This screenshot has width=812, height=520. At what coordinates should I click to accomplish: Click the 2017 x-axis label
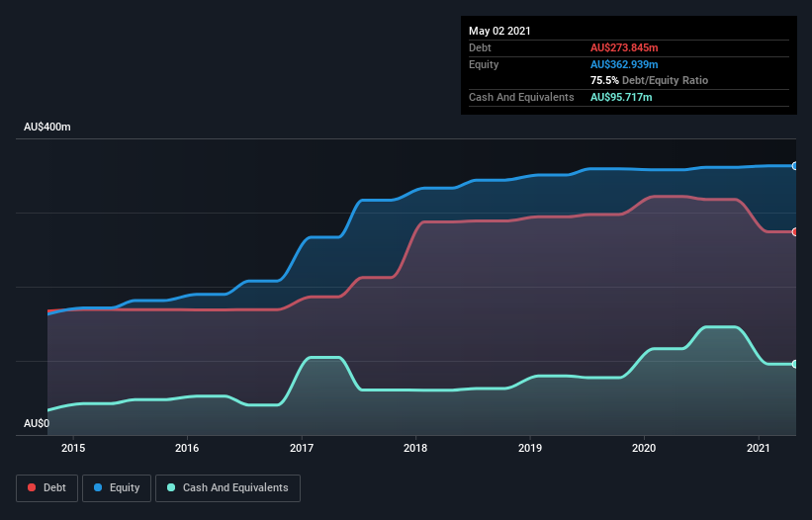click(302, 448)
